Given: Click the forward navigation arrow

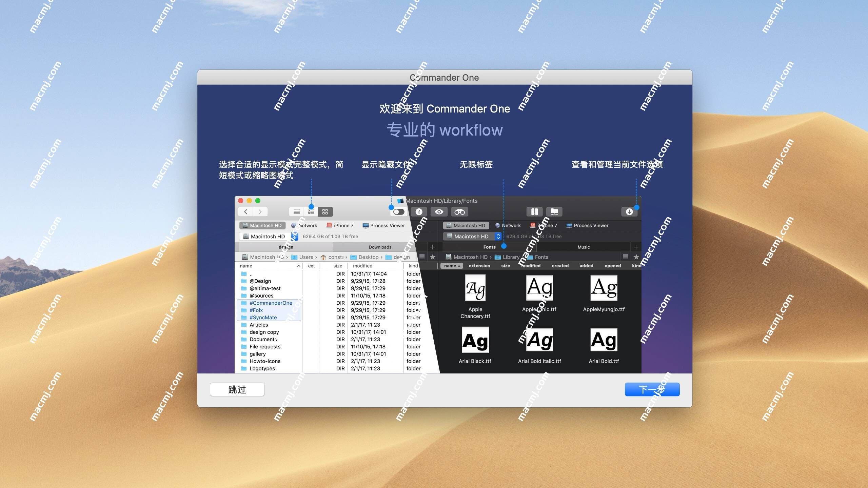Looking at the screenshot, I should coord(260,212).
